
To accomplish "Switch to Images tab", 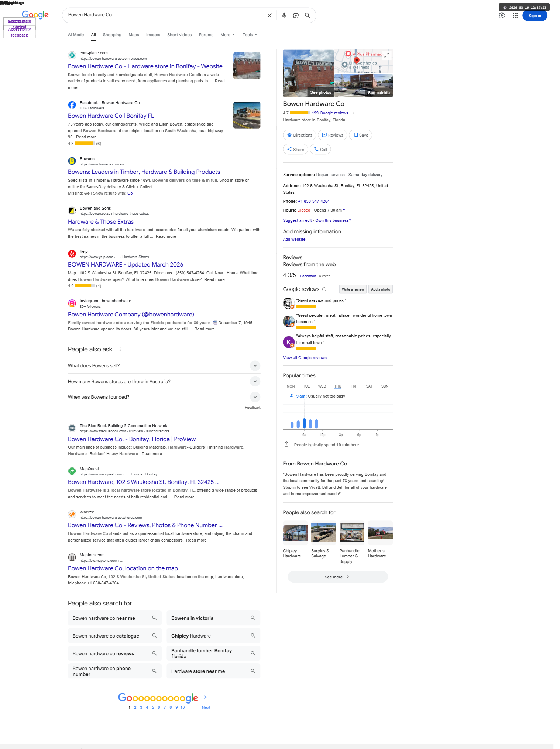I will 153,35.
